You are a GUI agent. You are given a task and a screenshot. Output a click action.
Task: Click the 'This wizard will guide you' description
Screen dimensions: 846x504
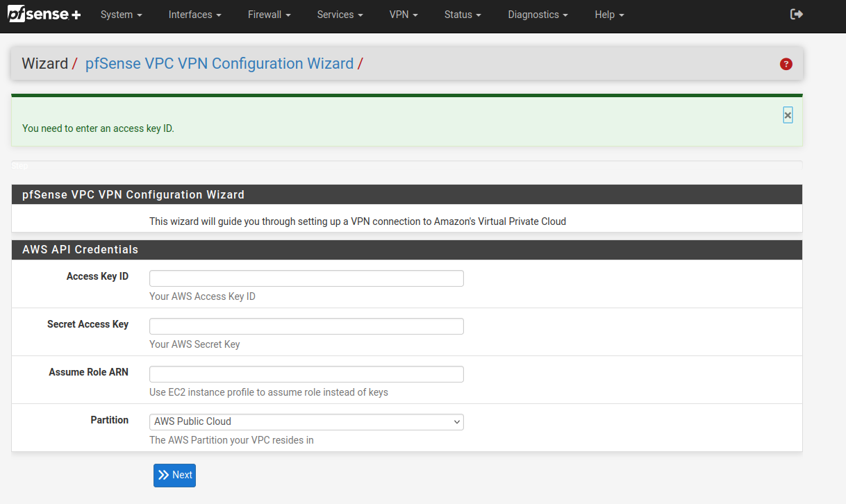tap(358, 221)
